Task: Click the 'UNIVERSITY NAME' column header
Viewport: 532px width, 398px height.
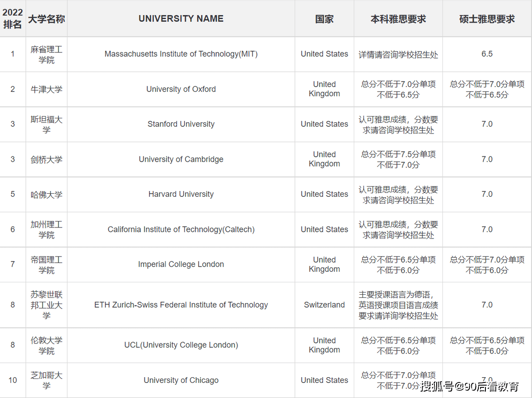Action: pos(181,19)
